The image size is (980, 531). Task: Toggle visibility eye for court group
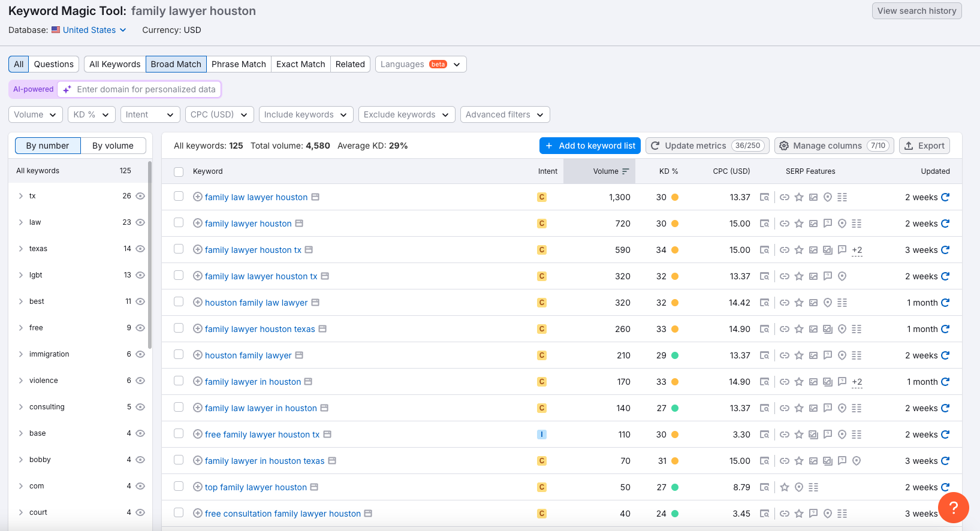pyautogui.click(x=140, y=512)
